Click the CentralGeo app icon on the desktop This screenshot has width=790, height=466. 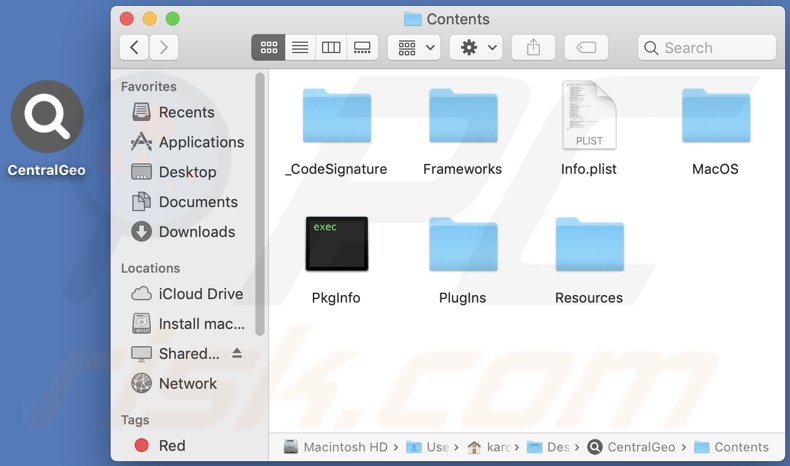[x=47, y=116]
